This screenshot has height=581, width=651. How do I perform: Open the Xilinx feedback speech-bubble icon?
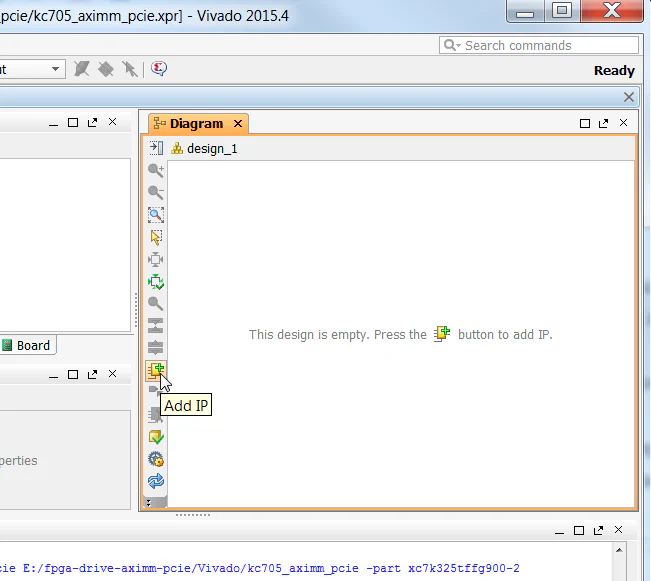[x=159, y=69]
